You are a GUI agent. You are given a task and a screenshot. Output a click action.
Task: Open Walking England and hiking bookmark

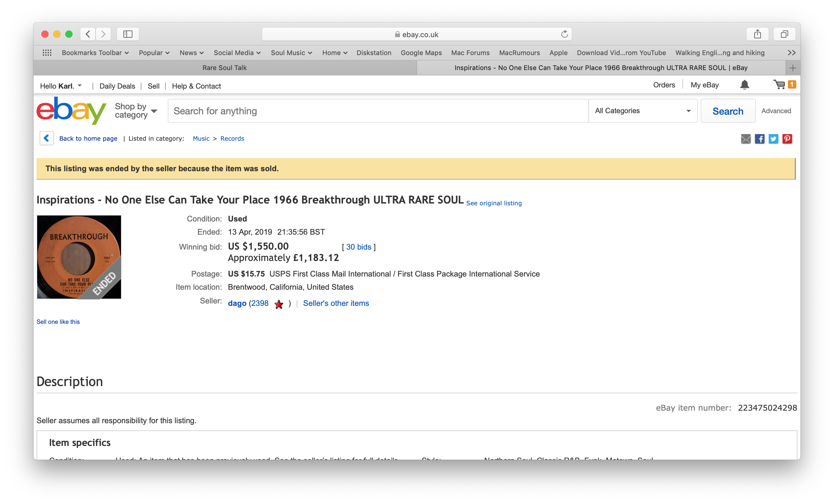[720, 53]
